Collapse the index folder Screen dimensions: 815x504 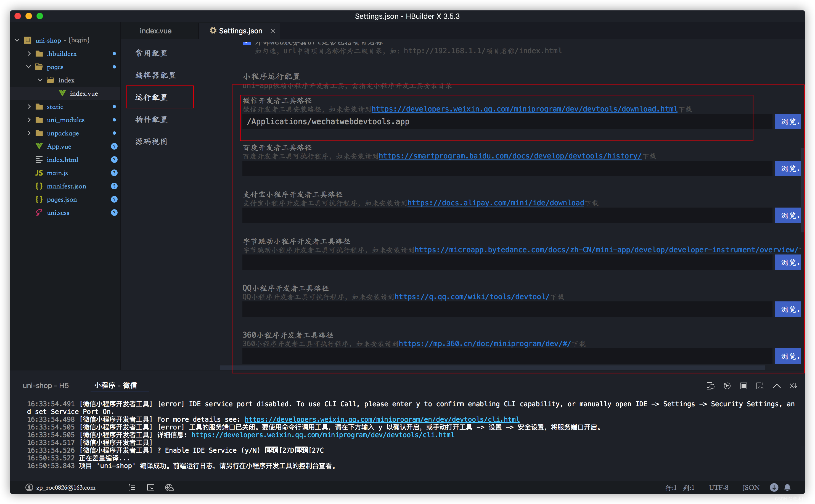[x=40, y=80]
